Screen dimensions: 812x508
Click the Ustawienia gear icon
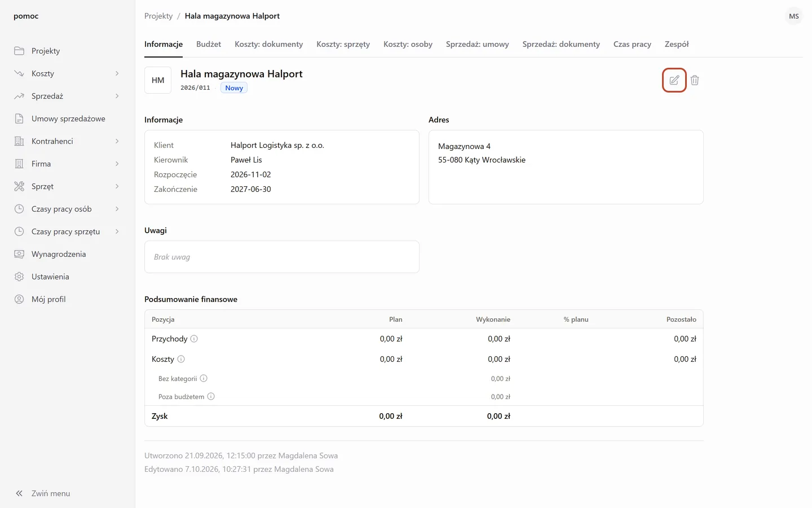19,277
